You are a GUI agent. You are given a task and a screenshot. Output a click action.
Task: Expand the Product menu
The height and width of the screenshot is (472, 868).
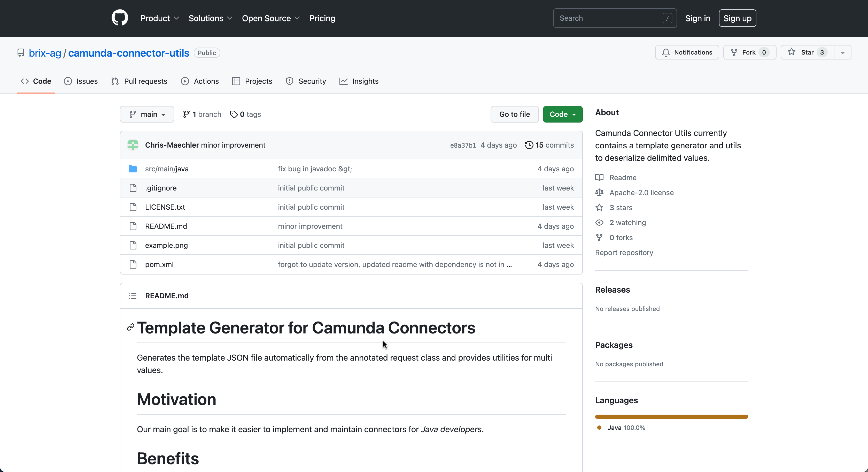tap(159, 18)
